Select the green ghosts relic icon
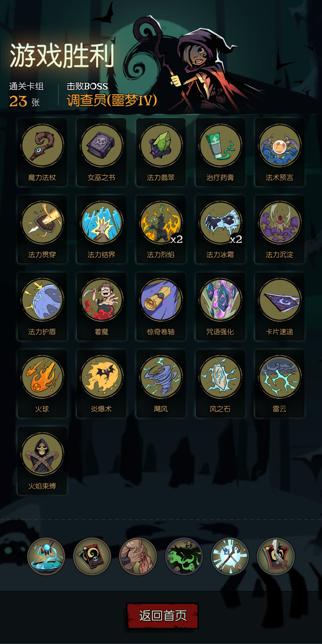This screenshot has width=322, height=644. (x=184, y=556)
